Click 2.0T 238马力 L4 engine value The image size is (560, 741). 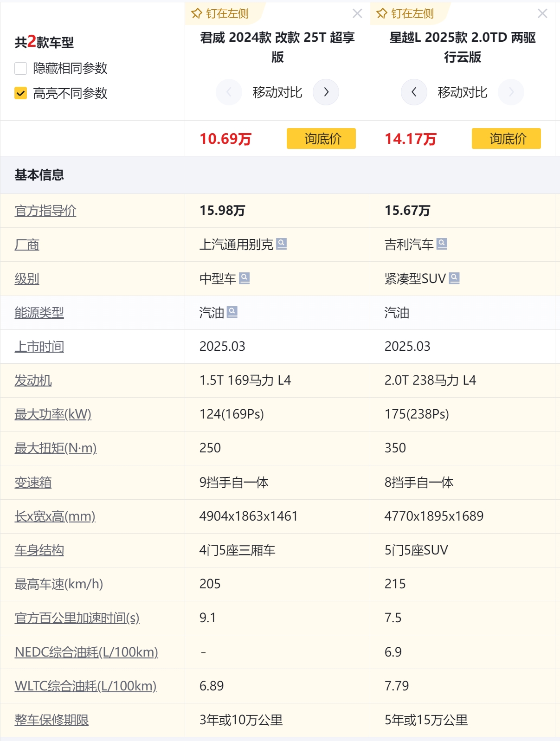pos(430,380)
